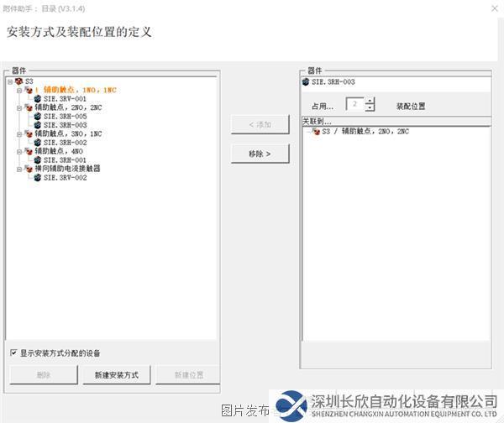Decrease 占用 value with down spinner arrow

coord(370,109)
